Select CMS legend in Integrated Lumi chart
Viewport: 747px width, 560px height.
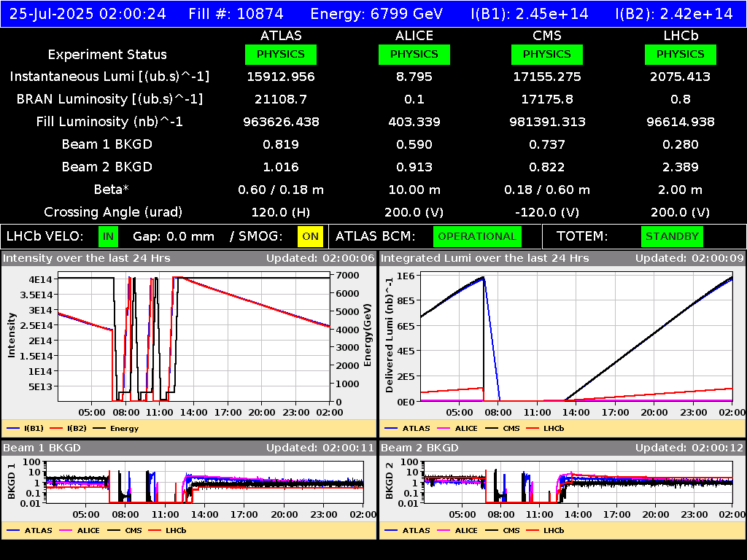click(503, 428)
